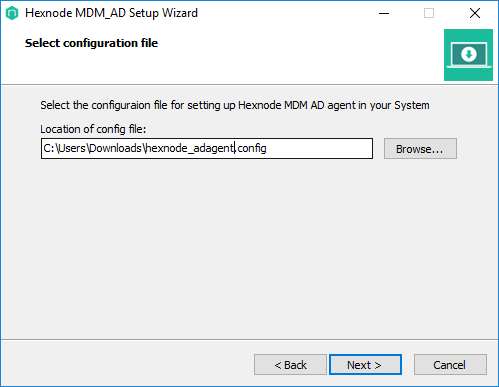Place cursor on Downloads in the path
Image resolution: width=499 pixels, height=387 pixels.
[x=116, y=148]
